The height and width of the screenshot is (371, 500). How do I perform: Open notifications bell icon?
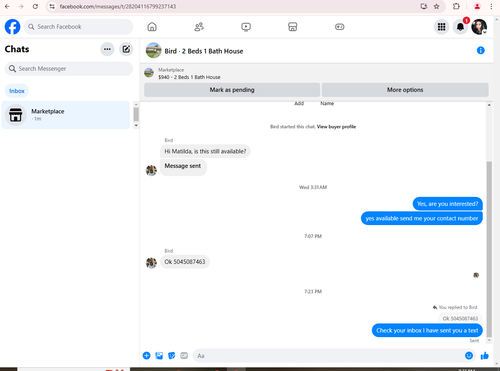point(460,27)
